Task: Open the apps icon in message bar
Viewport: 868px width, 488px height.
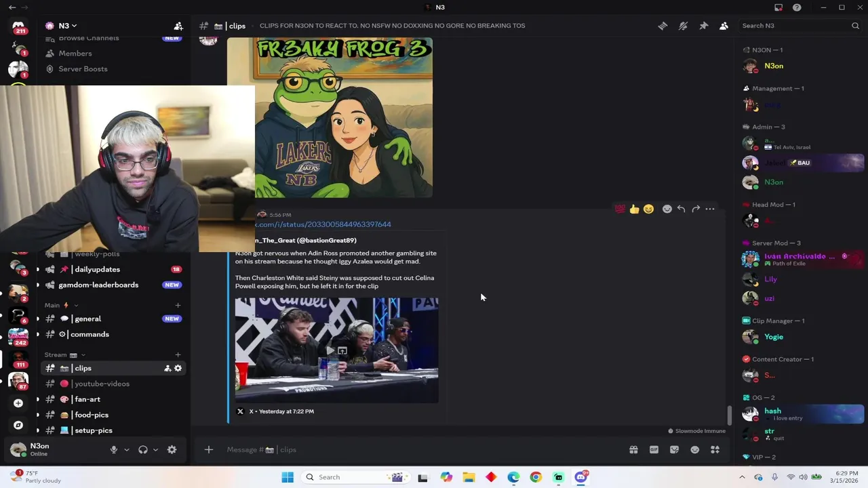Action: tap(715, 449)
